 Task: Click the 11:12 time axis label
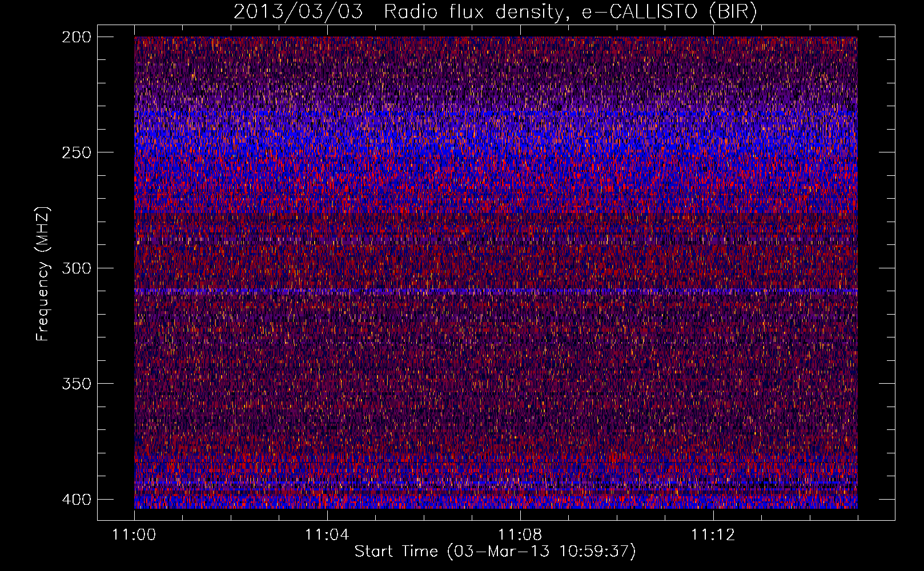pos(713,534)
